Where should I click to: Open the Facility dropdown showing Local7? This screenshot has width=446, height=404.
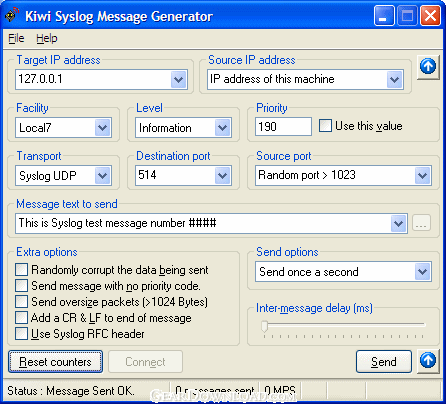(102, 128)
